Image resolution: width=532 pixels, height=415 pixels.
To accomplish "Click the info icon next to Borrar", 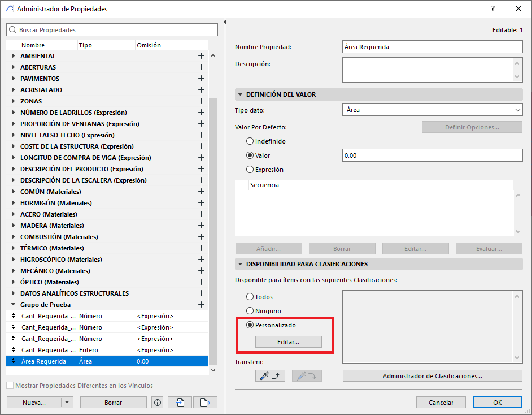I will point(157,403).
